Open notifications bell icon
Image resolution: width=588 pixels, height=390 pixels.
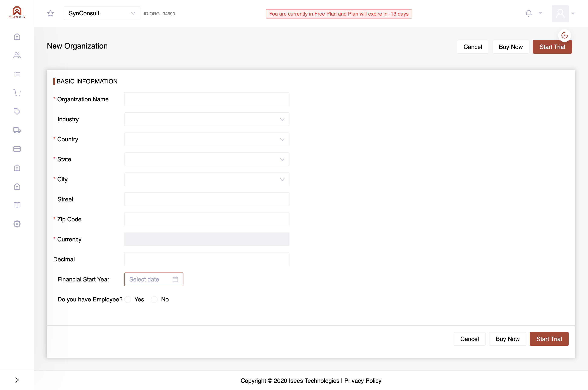529,13
